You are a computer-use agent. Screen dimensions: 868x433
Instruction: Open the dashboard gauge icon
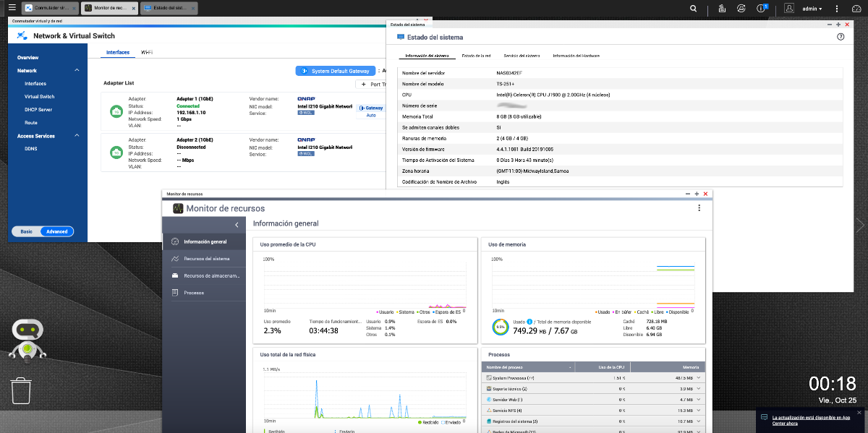[x=856, y=9]
